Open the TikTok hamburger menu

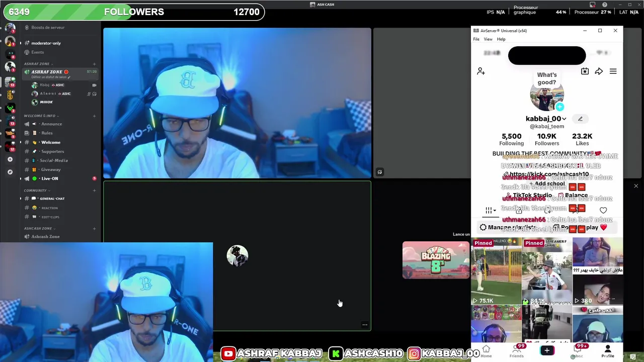pos(613,71)
